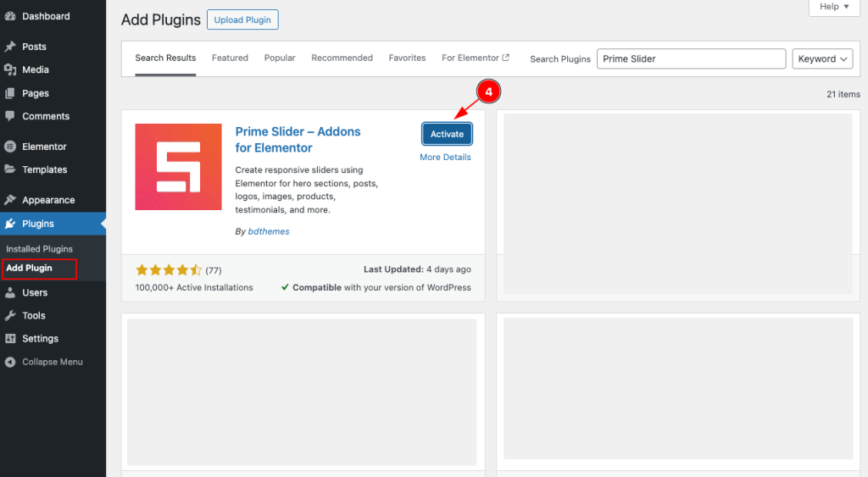Expand the Help panel dropdown

pos(835,7)
